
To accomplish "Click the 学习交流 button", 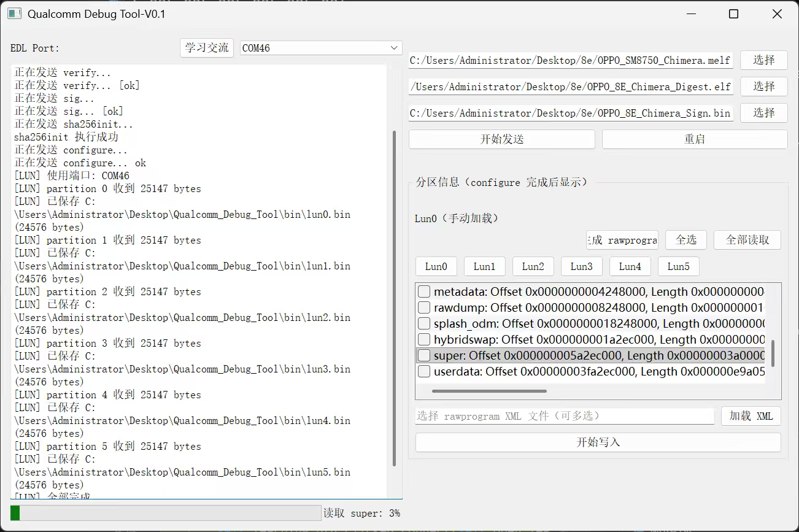I will click(x=207, y=48).
